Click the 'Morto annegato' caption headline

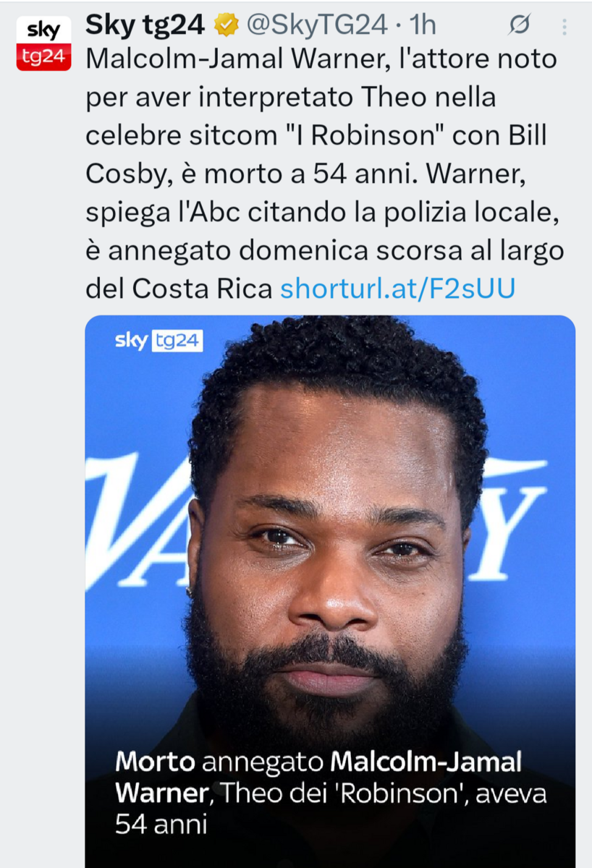point(220,762)
